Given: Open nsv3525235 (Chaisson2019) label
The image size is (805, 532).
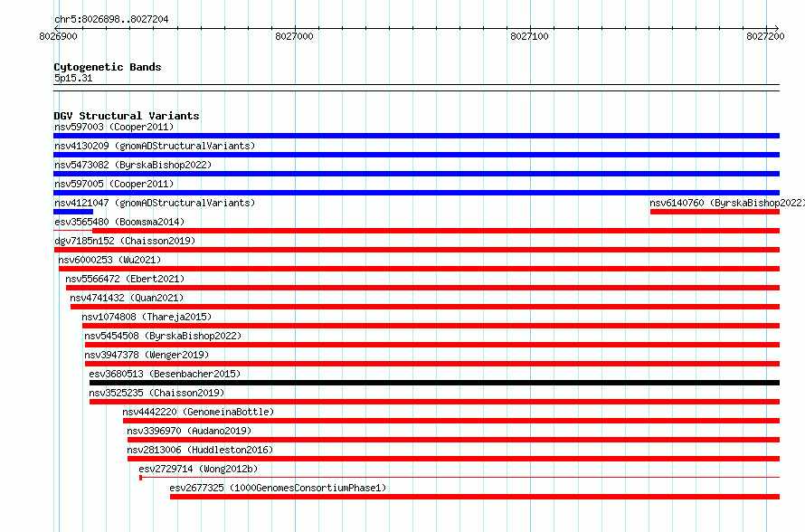Looking at the screenshot, I should coord(156,393).
